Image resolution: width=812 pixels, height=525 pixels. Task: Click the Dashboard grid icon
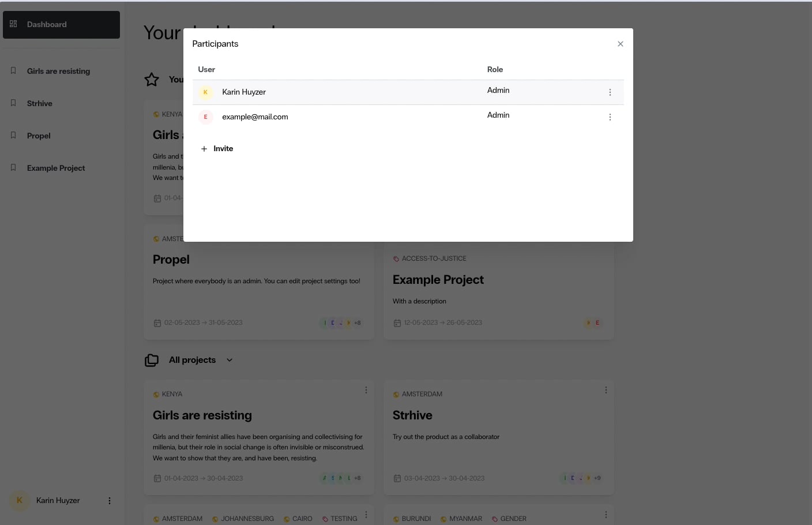[x=13, y=24]
